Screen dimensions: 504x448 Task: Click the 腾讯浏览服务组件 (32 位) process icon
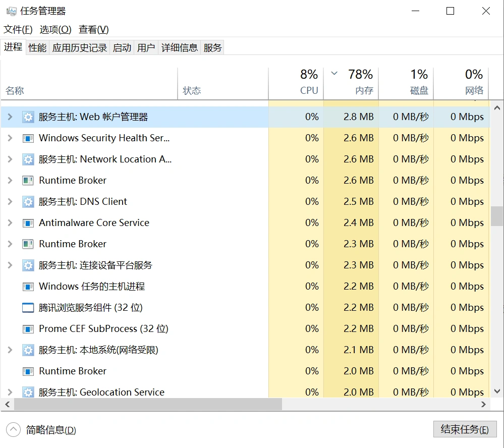point(28,307)
